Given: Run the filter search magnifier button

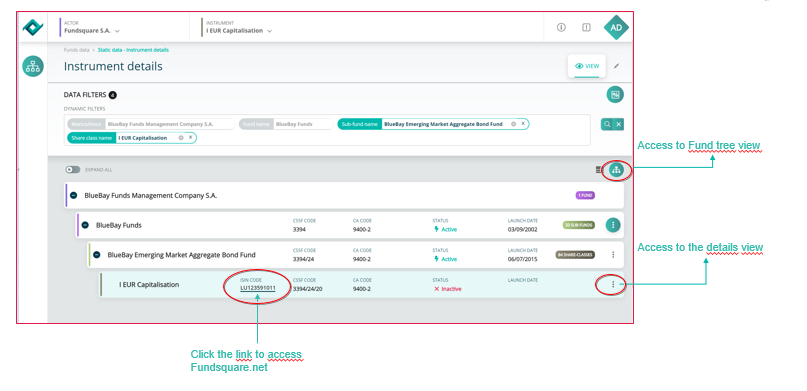Looking at the screenshot, I should (607, 124).
